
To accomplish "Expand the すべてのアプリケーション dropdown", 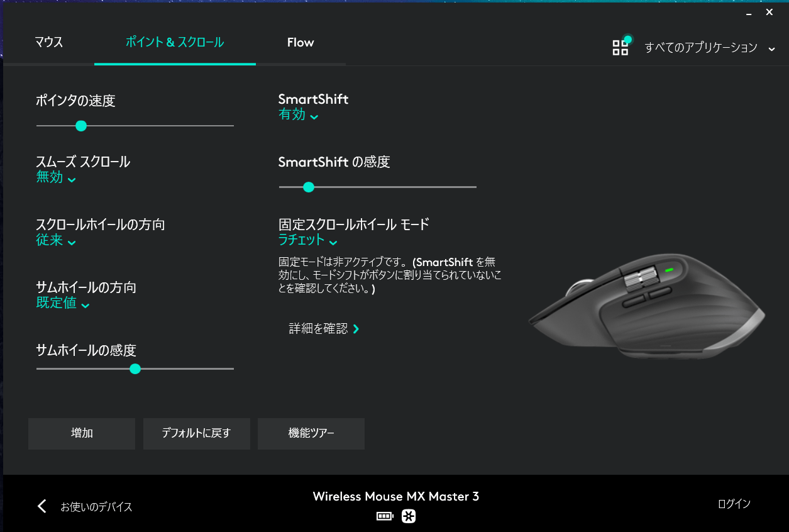I will pos(710,48).
